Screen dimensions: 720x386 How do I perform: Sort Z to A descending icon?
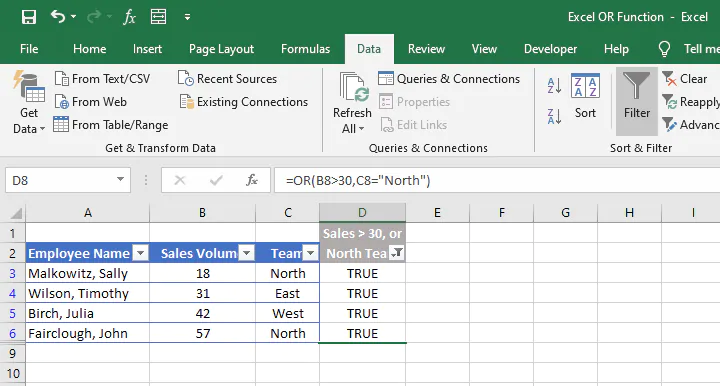[x=554, y=116]
